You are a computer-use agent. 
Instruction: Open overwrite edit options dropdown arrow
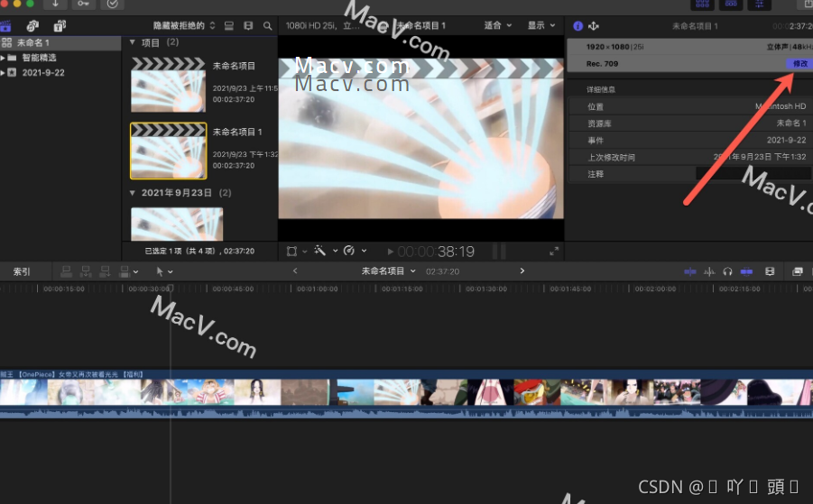(x=136, y=271)
